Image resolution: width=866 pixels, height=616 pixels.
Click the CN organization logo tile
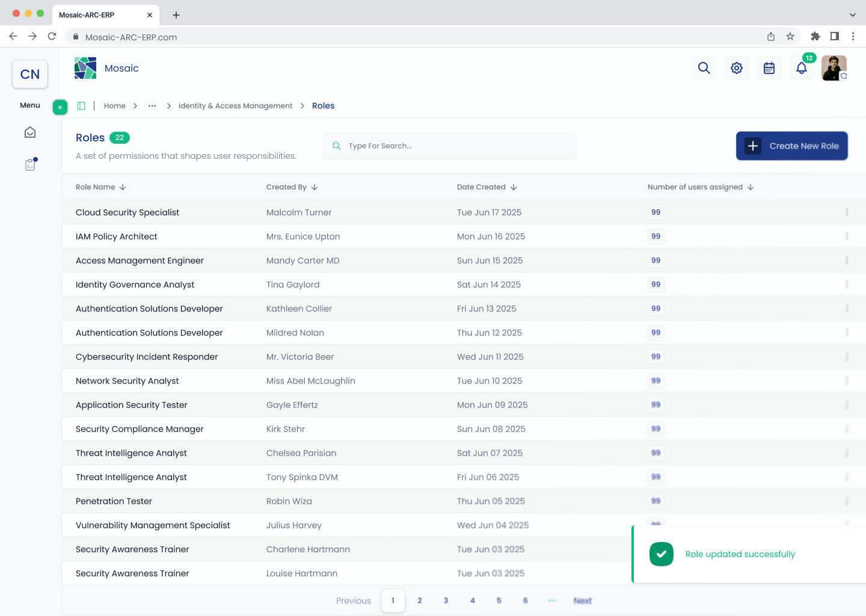point(30,74)
